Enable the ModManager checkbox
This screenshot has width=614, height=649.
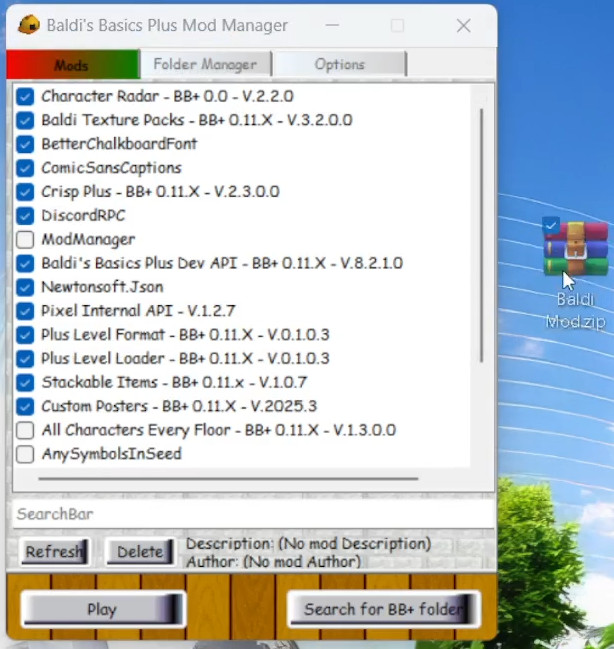tap(25, 240)
